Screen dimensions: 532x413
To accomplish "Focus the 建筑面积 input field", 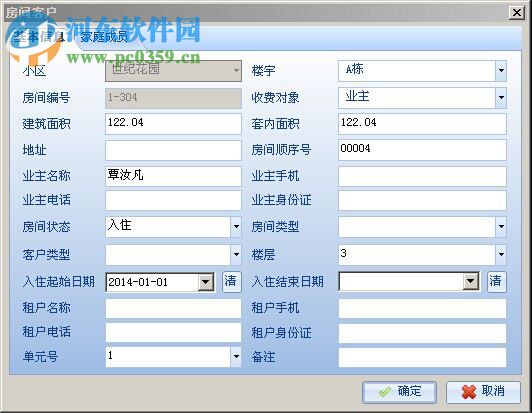I will click(x=173, y=124).
